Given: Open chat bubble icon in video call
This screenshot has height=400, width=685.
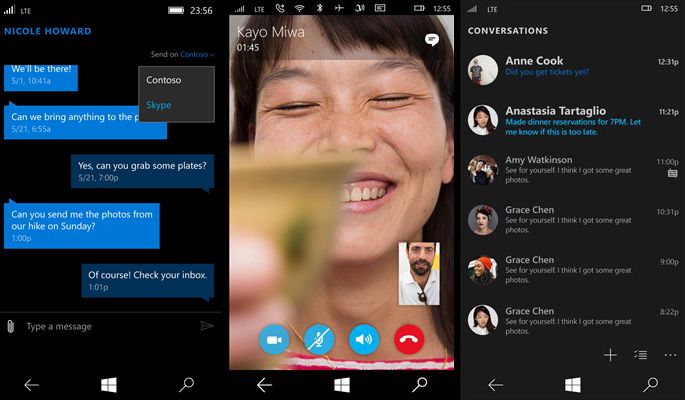Looking at the screenshot, I should [x=432, y=40].
